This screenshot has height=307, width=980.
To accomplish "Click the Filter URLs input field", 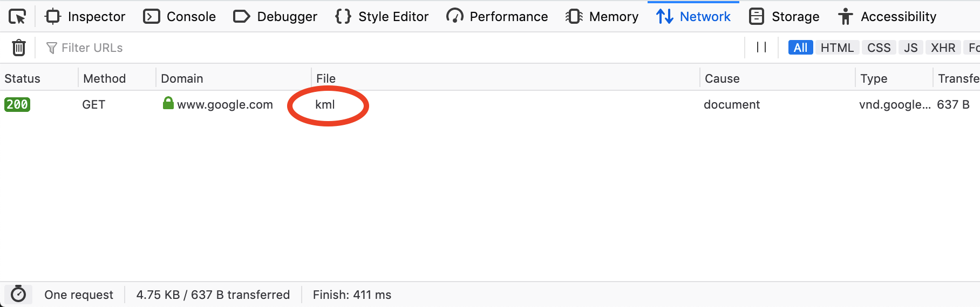I will 378,48.
